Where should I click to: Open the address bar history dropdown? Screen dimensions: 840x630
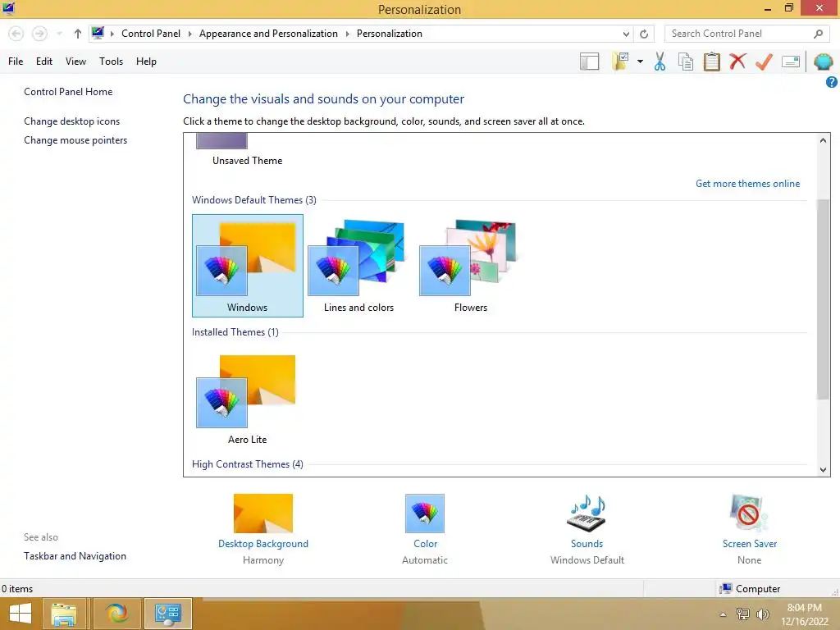pos(626,34)
